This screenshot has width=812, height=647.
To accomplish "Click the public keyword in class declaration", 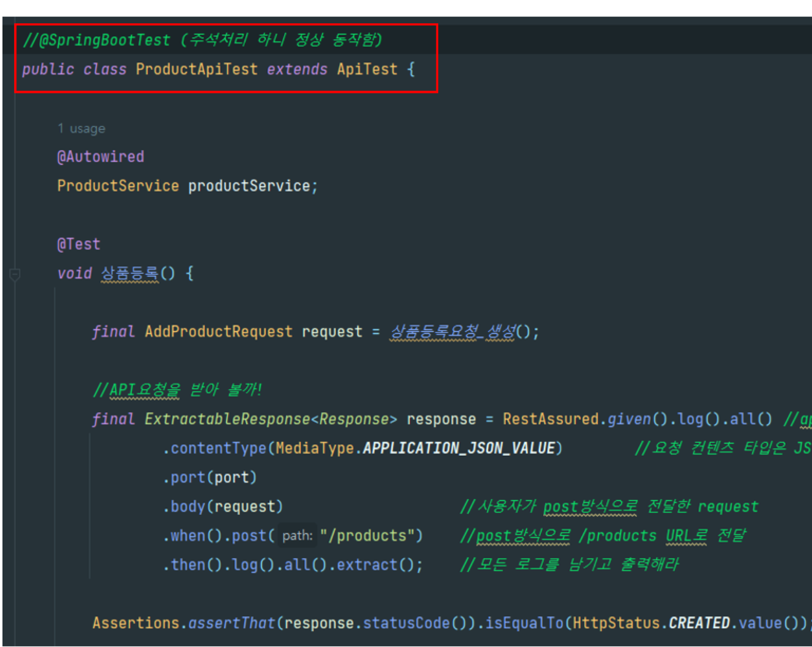I will tap(48, 69).
